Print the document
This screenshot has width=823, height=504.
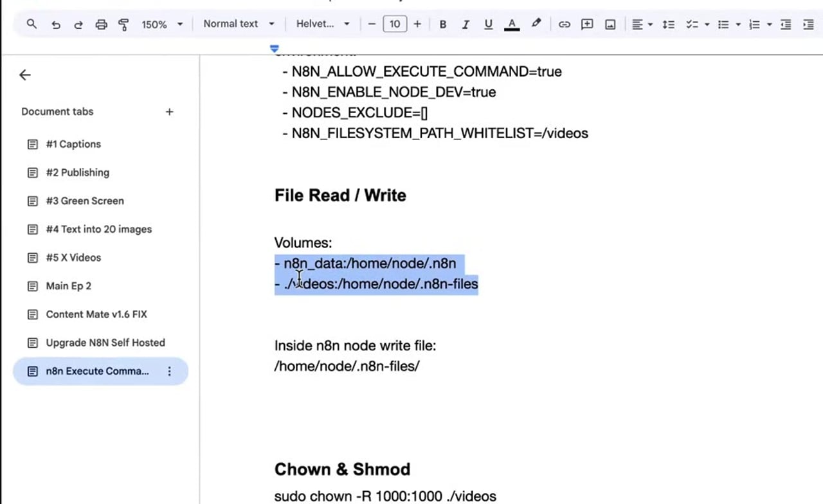click(101, 24)
